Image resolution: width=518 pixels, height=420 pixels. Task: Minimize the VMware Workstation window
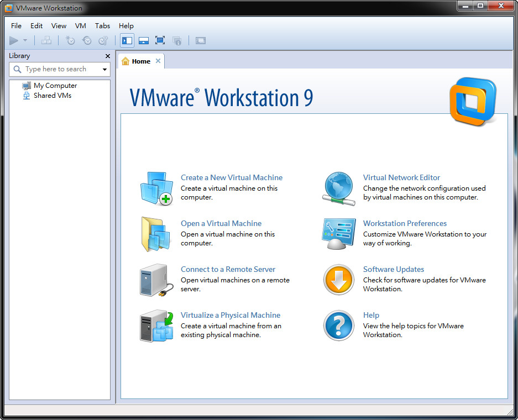(x=465, y=6)
